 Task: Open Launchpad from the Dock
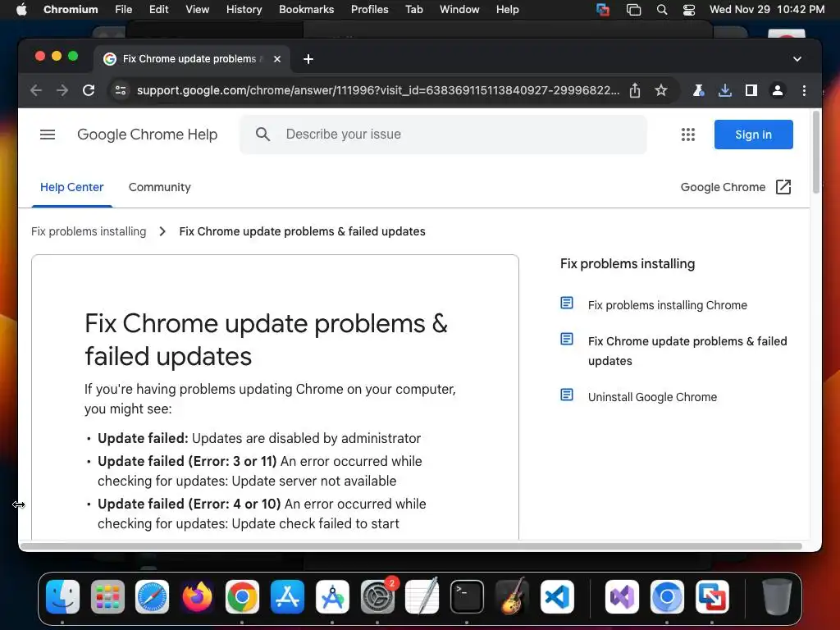tap(107, 596)
